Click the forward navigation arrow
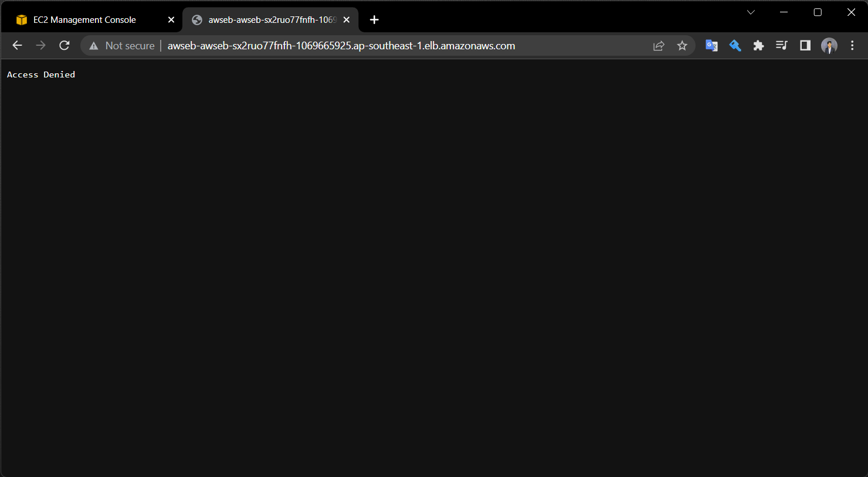The image size is (868, 477). coord(40,45)
